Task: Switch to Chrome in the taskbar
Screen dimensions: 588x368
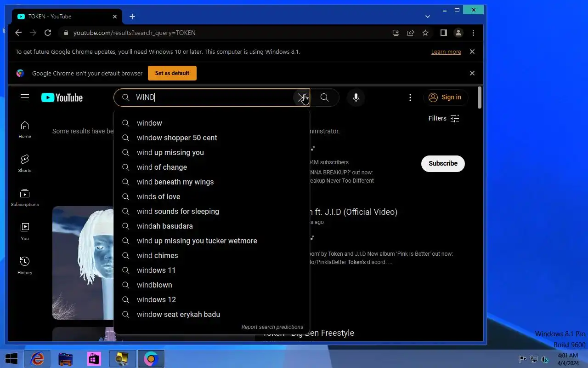Action: click(x=151, y=359)
